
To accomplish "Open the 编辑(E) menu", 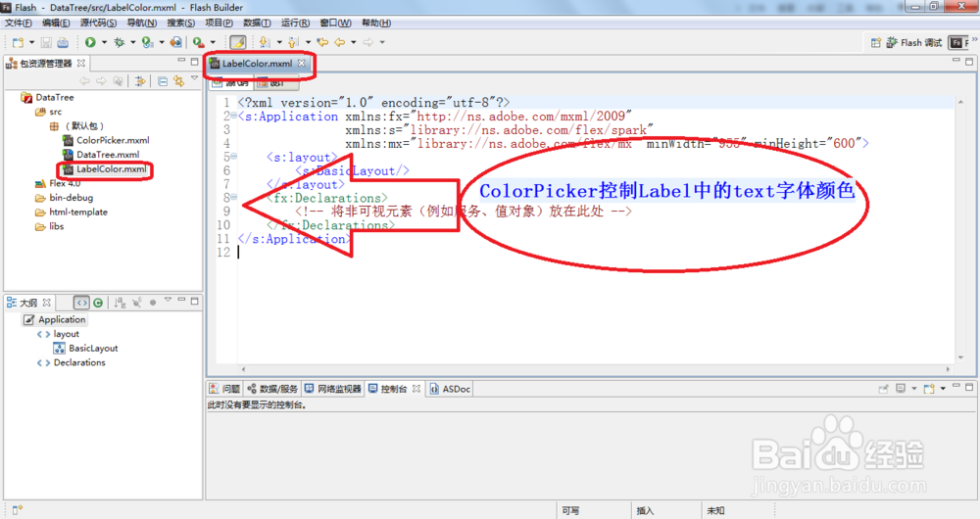I will 56,23.
